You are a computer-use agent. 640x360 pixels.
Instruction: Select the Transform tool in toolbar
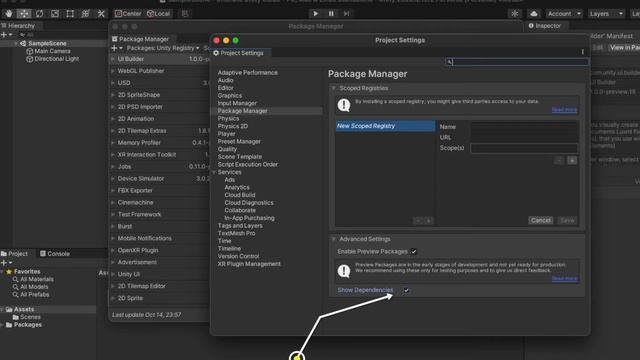coord(85,13)
